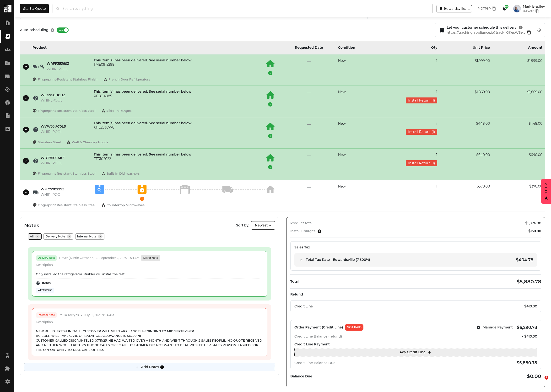Open the Sort by Newest dropdown
Screen dimensions: 551x392
(x=263, y=225)
